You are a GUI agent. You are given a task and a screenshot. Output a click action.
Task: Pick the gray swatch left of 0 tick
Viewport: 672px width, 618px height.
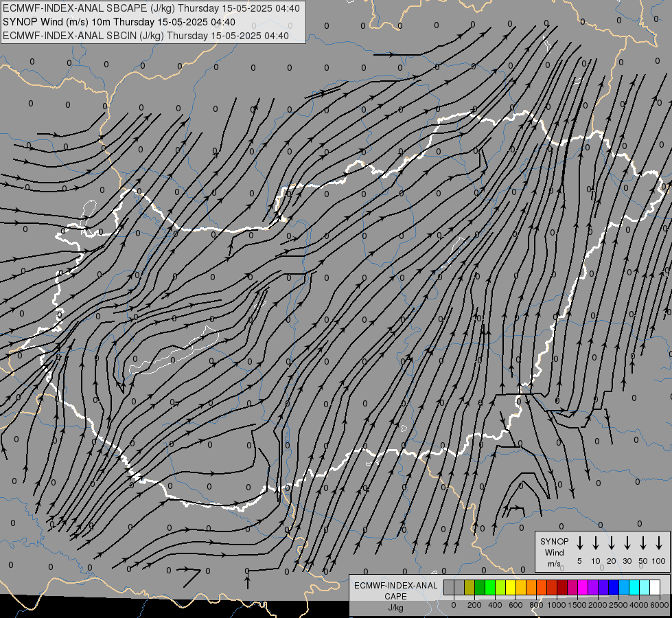(449, 587)
